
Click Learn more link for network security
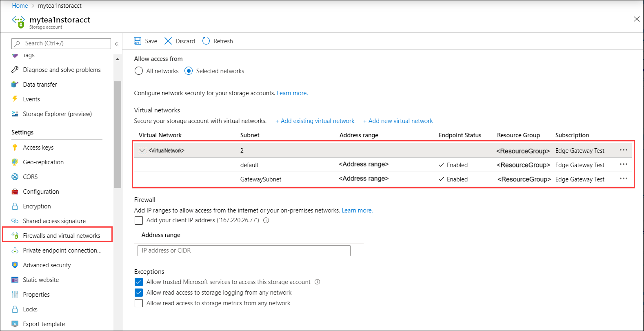click(292, 93)
